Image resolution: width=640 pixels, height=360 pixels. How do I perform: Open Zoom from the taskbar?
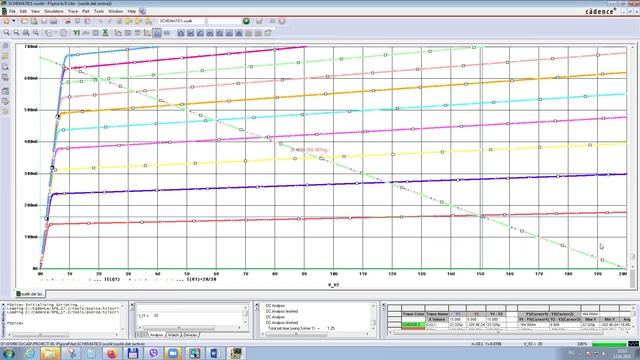tap(173, 353)
